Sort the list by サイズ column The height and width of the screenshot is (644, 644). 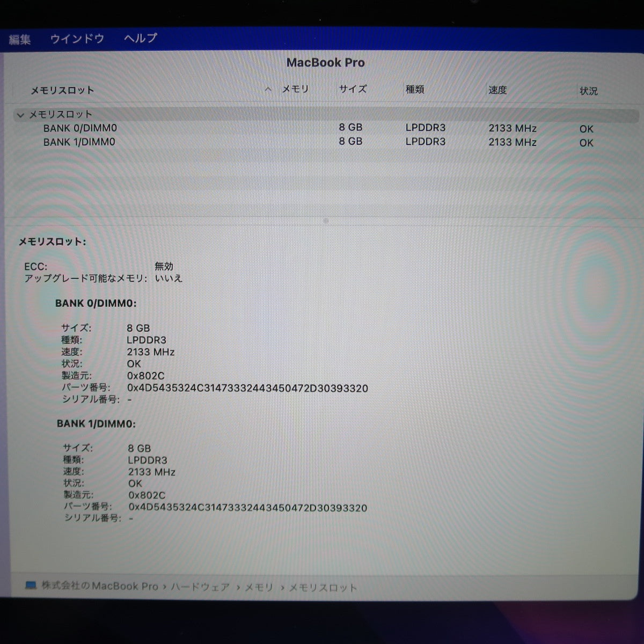click(352, 89)
